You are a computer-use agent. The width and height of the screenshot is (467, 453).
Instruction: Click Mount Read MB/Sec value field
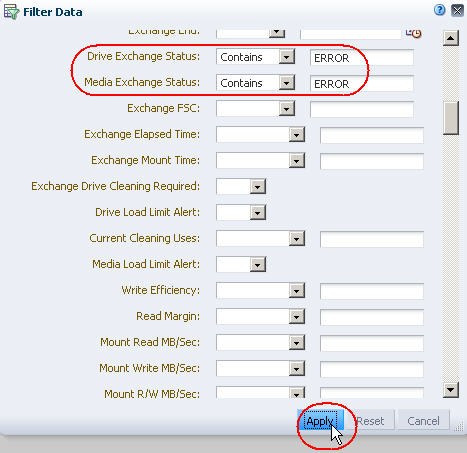coord(372,343)
